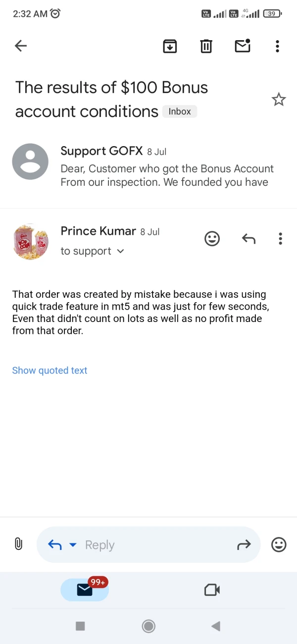Insert emoji in the reply bar
This screenshot has width=297, height=644.
pyautogui.click(x=279, y=545)
